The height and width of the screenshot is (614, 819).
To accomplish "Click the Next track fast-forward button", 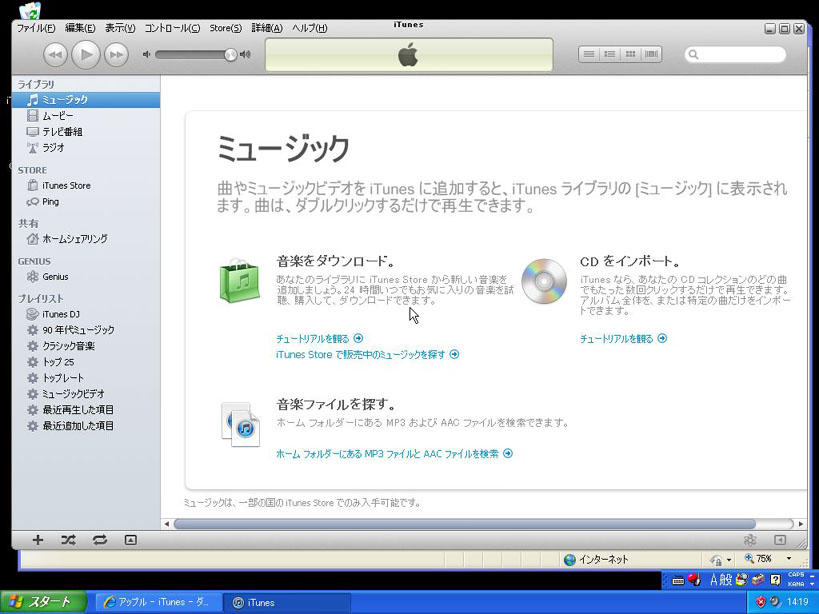I will tap(116, 55).
